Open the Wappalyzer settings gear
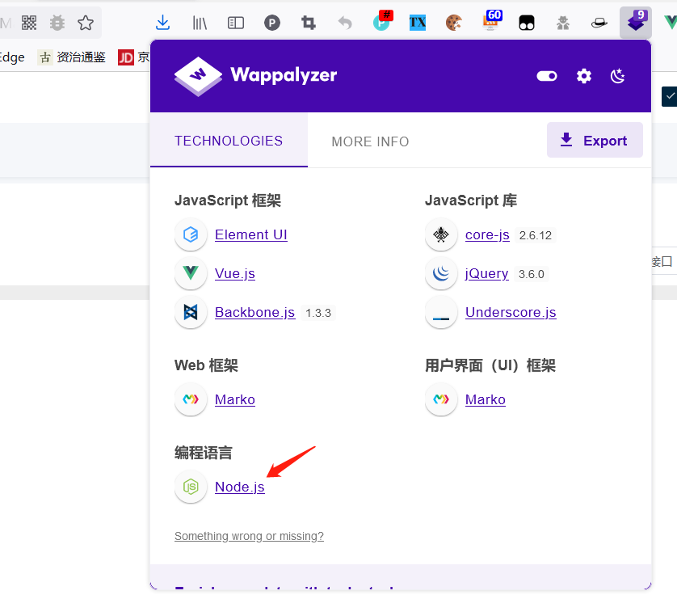Screen dimensions: 677x616 [583, 75]
